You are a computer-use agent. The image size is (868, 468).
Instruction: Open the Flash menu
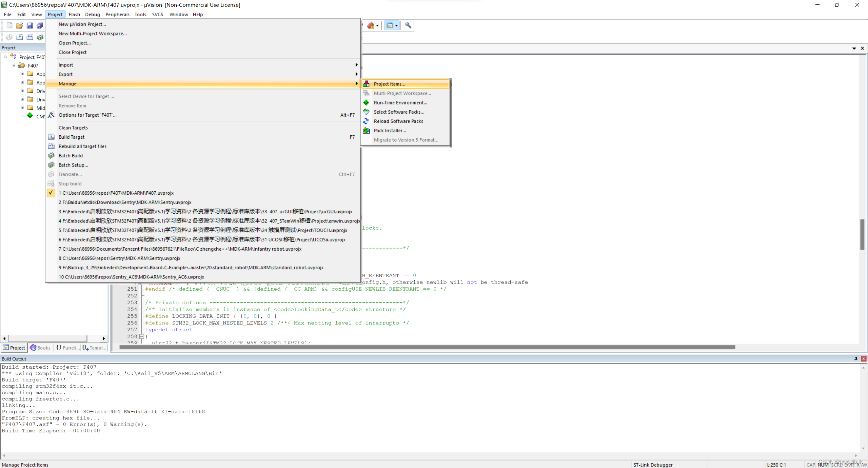coord(74,15)
